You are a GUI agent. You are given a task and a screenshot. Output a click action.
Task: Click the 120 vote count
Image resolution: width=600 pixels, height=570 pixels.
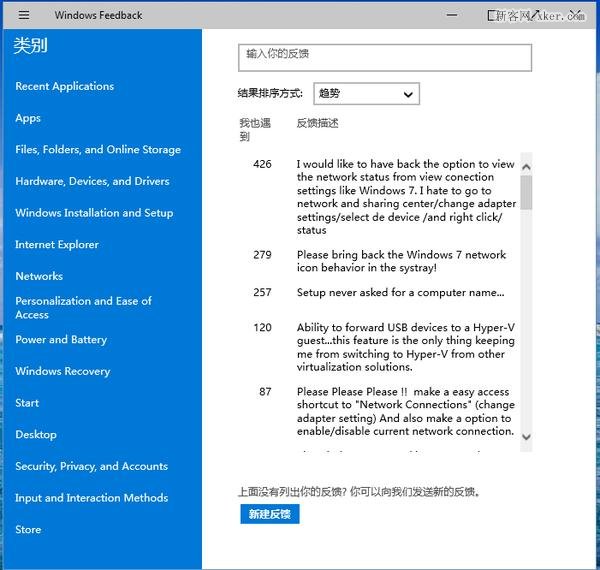coord(262,327)
